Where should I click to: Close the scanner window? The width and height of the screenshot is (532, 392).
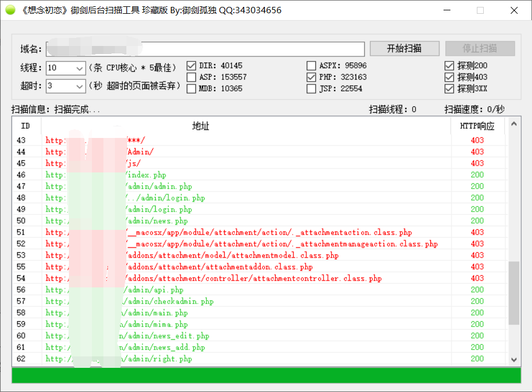(514, 10)
